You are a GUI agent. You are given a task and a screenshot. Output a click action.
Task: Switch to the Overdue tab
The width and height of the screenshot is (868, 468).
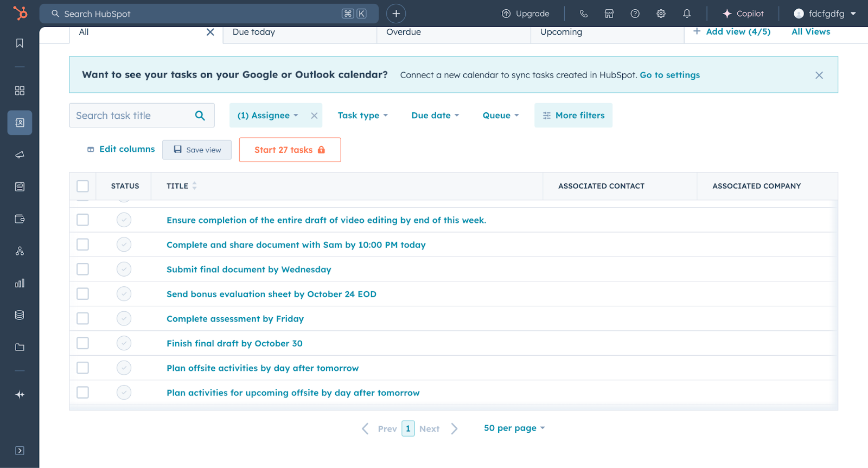[x=404, y=32]
